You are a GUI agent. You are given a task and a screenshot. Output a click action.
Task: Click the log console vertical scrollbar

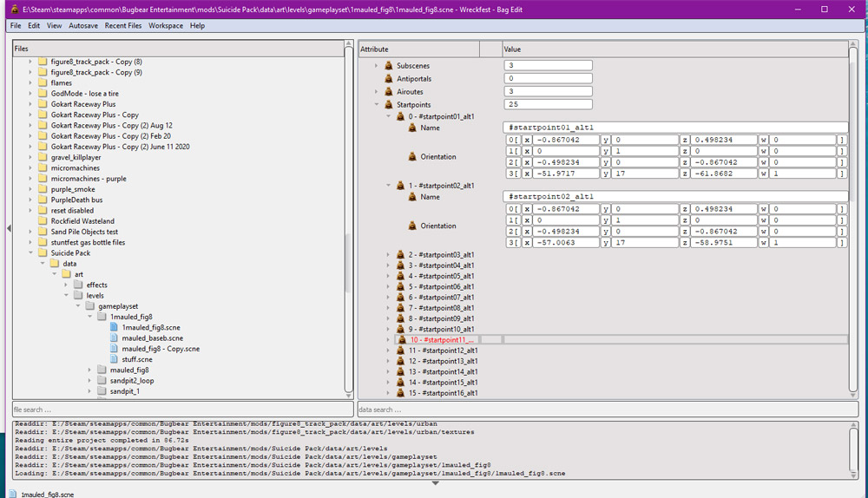pos(853,449)
